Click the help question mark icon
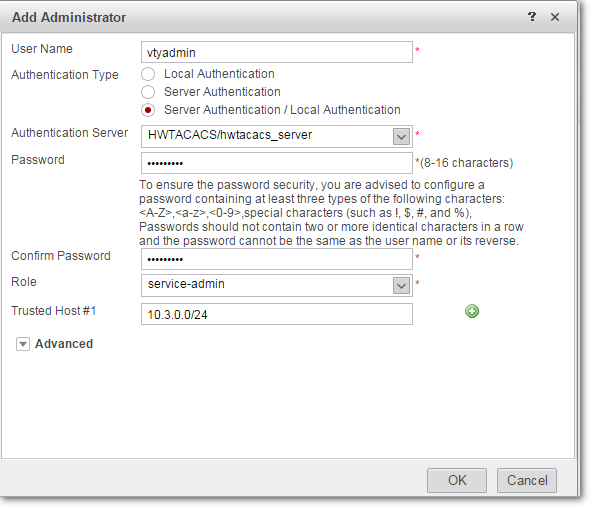The height and width of the screenshot is (508, 592). [532, 17]
